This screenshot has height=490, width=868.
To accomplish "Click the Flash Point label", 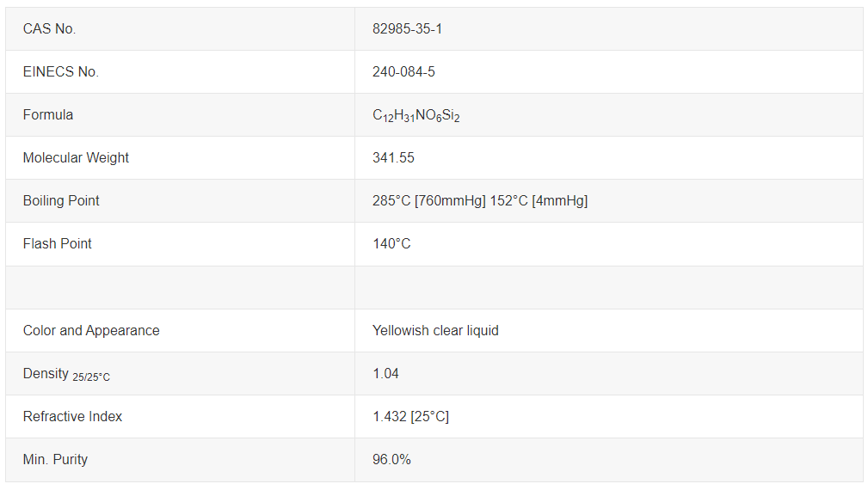I will (57, 244).
